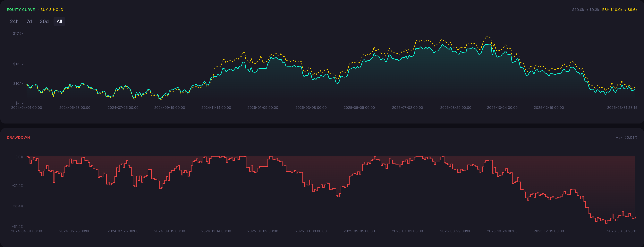This screenshot has width=644, height=247.
Task: Click the DRAWDOWN panel title
Action: click(18, 138)
